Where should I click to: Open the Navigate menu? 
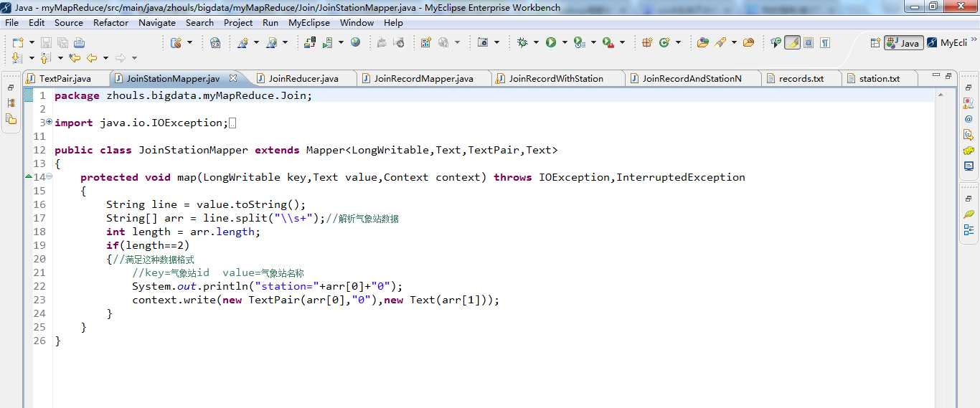[x=157, y=22]
